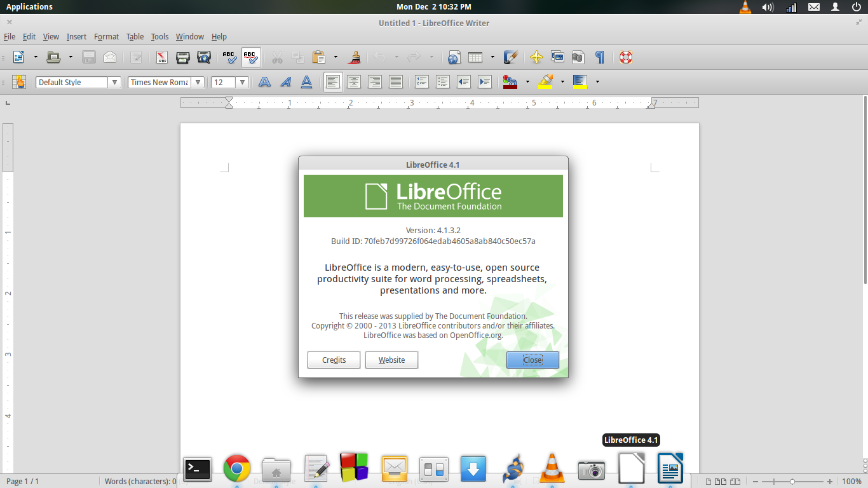Image resolution: width=868 pixels, height=488 pixels.
Task: Close the LibreOffice 4.1 about dialog
Action: click(x=532, y=360)
